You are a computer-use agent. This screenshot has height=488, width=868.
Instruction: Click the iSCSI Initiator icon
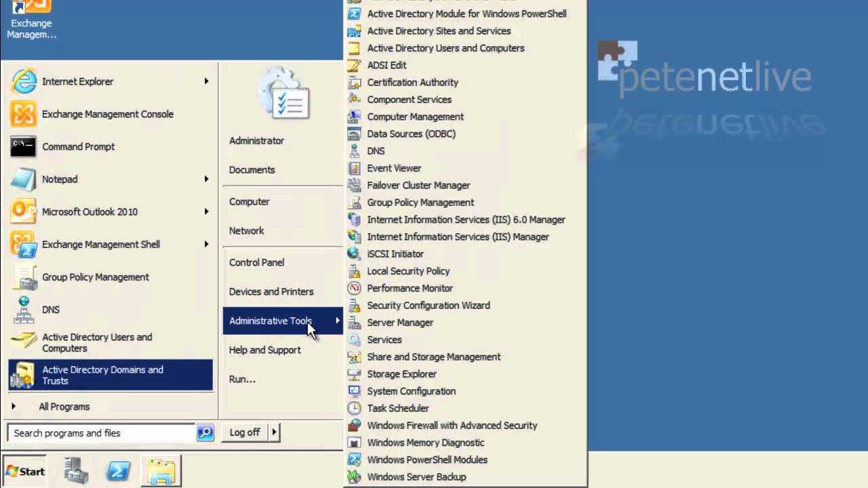click(354, 253)
